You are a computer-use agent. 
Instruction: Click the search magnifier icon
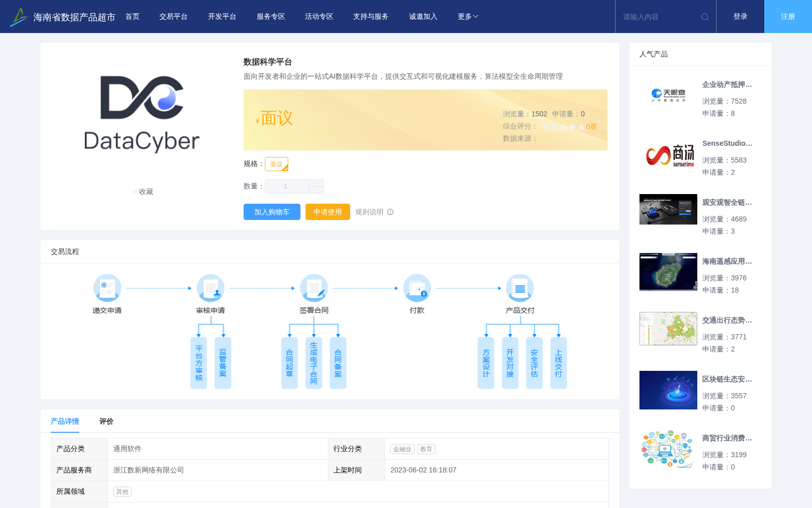(x=705, y=17)
